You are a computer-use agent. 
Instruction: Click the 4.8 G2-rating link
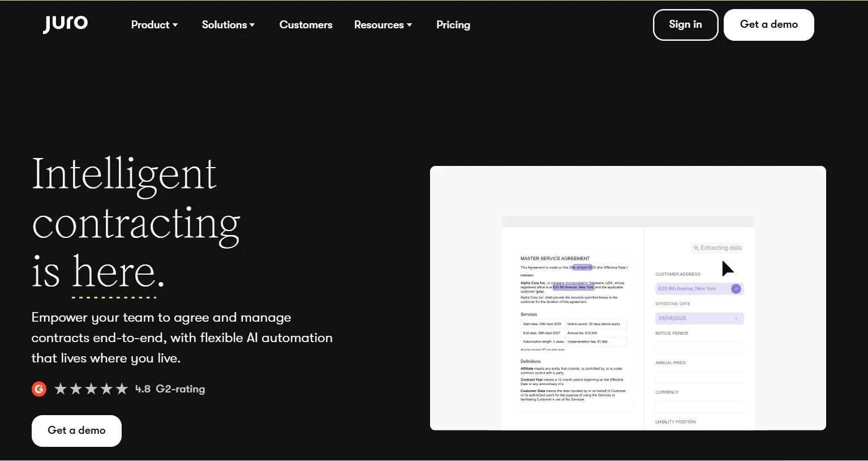coord(170,389)
